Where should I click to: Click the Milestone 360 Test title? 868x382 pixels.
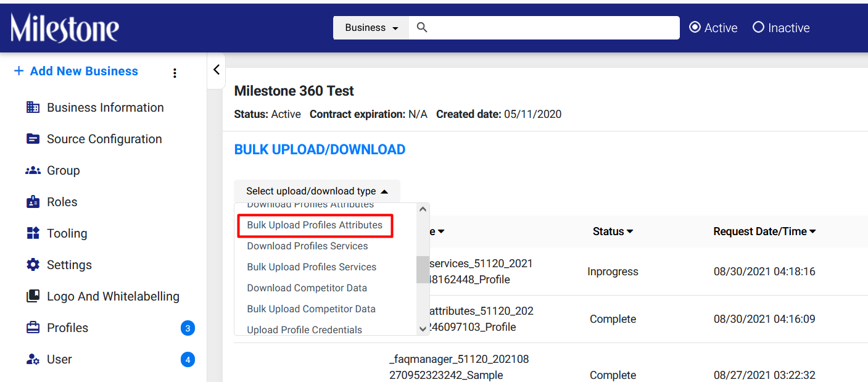point(294,91)
